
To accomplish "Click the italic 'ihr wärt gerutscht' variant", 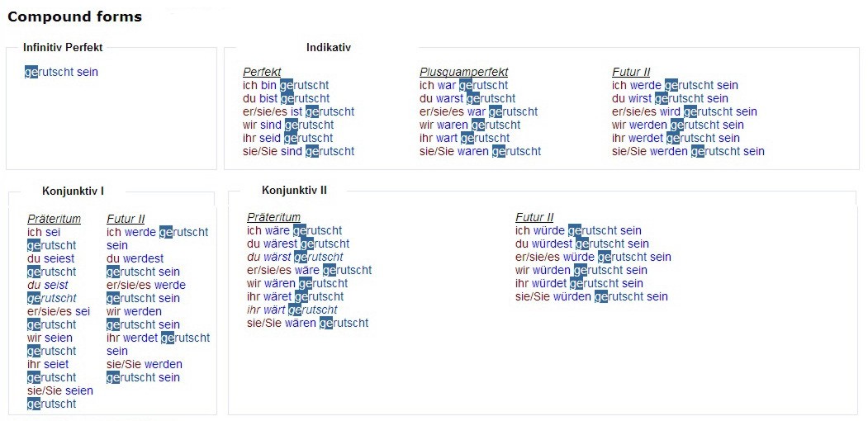I will click(292, 310).
